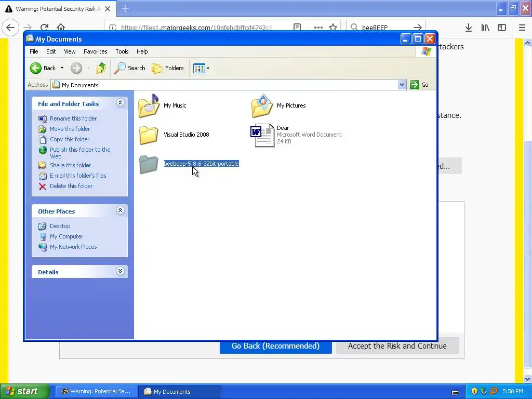Viewport: 532px width, 399px height.
Task: Toggle Firefox reader view icon
Action: tap(297, 27)
